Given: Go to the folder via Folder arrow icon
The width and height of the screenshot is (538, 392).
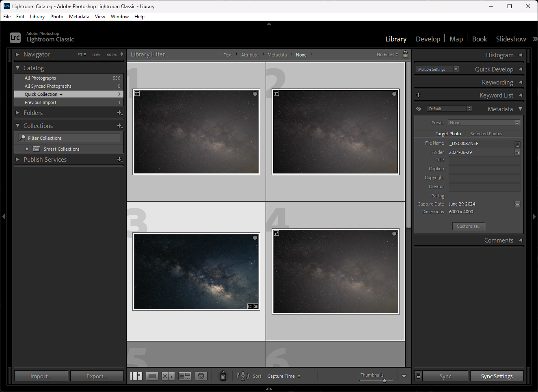Looking at the screenshot, I should (517, 152).
